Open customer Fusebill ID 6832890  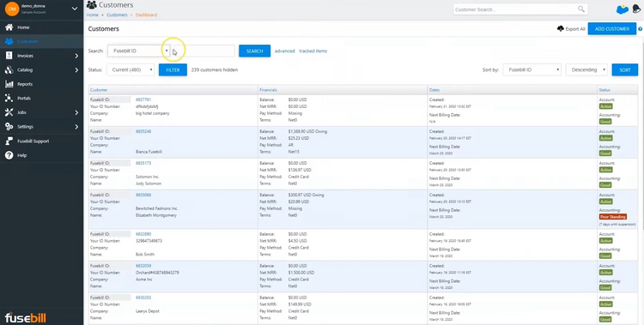click(x=143, y=234)
